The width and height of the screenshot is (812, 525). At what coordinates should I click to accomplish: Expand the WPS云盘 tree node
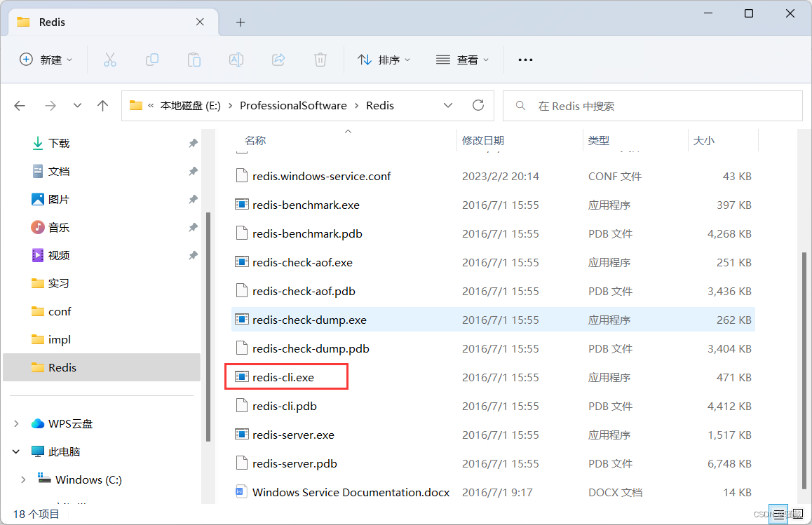tap(16, 423)
